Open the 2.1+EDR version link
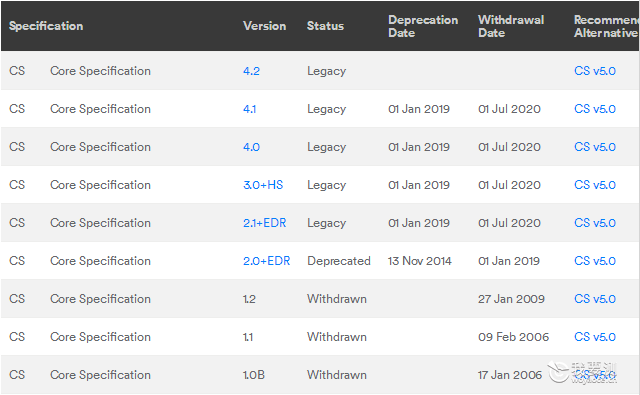The width and height of the screenshot is (640, 395). 264,223
